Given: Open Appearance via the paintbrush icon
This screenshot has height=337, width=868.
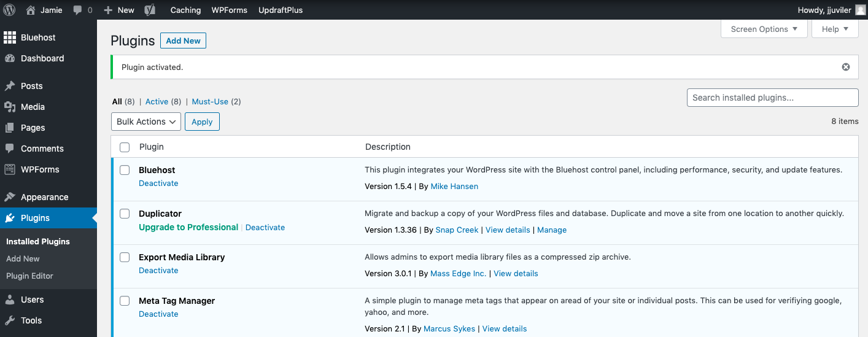Looking at the screenshot, I should pos(10,197).
